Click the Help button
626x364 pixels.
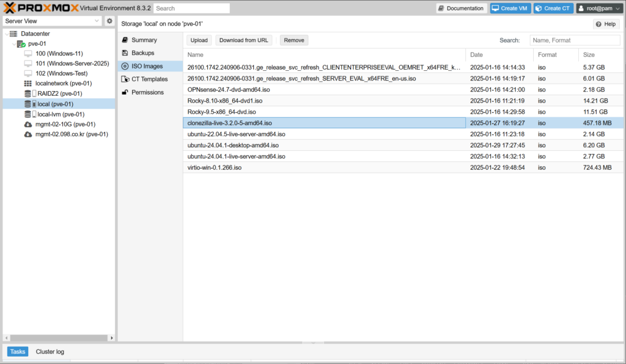[606, 24]
